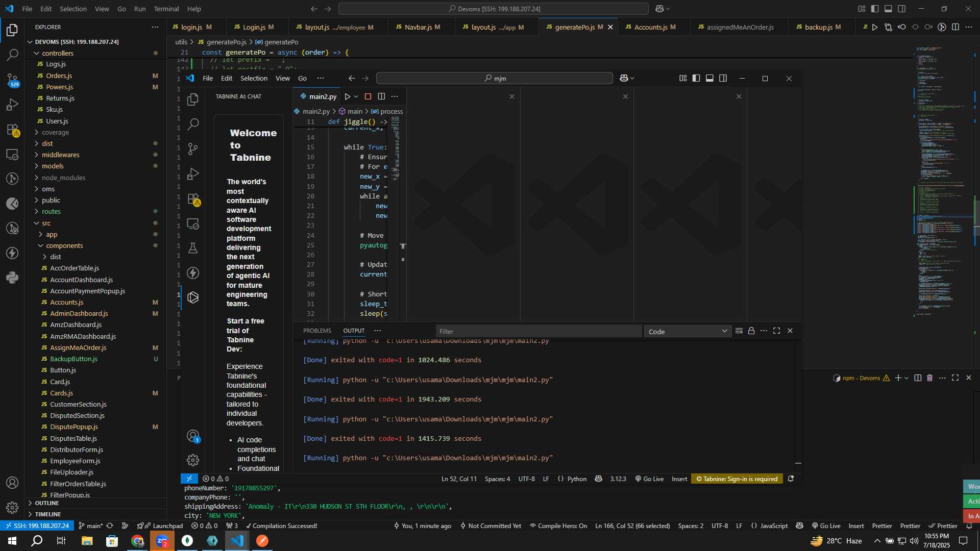Viewport: 980px width, 551px height.
Task: Click Go Live in the mjm status bar
Action: [x=649, y=479]
